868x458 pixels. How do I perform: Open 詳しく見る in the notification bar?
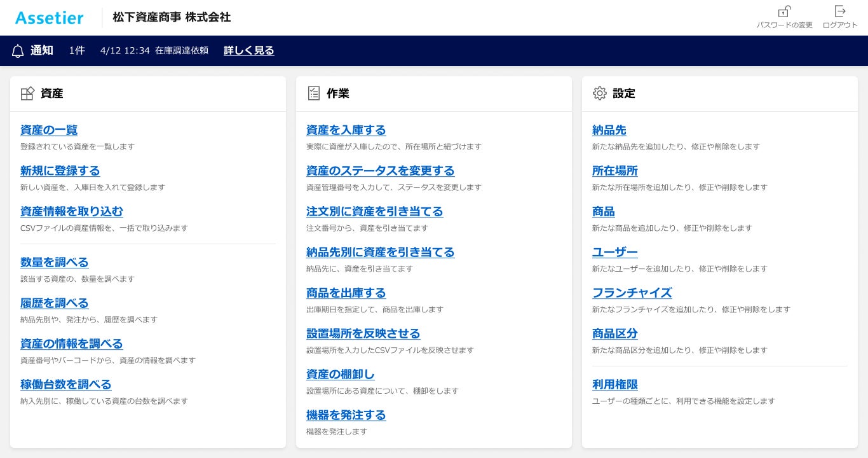pyautogui.click(x=248, y=50)
